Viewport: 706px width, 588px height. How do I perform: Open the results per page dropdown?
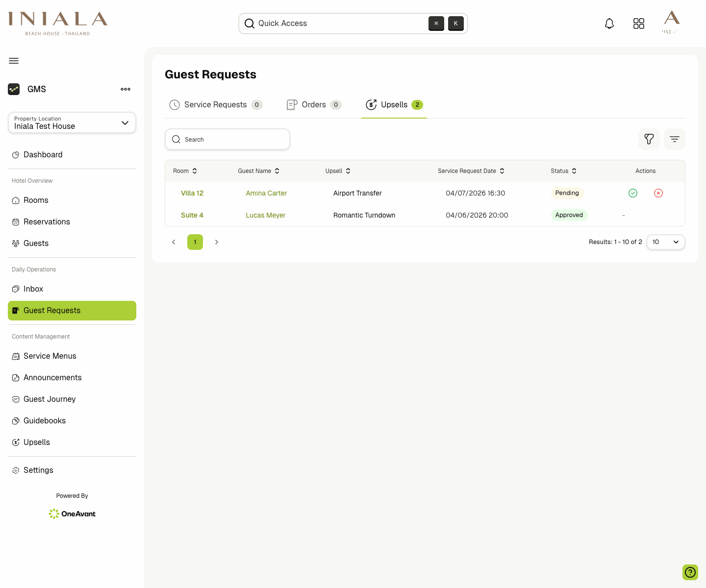[x=665, y=242]
